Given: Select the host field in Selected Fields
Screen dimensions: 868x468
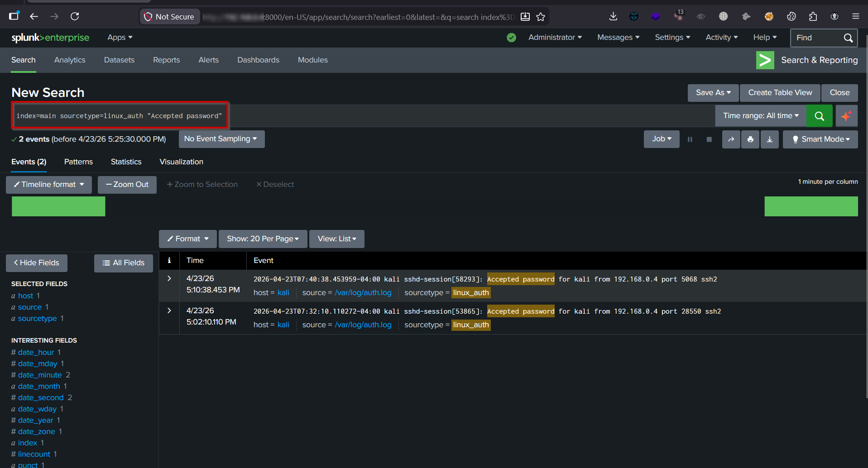Looking at the screenshot, I should click(x=26, y=296).
